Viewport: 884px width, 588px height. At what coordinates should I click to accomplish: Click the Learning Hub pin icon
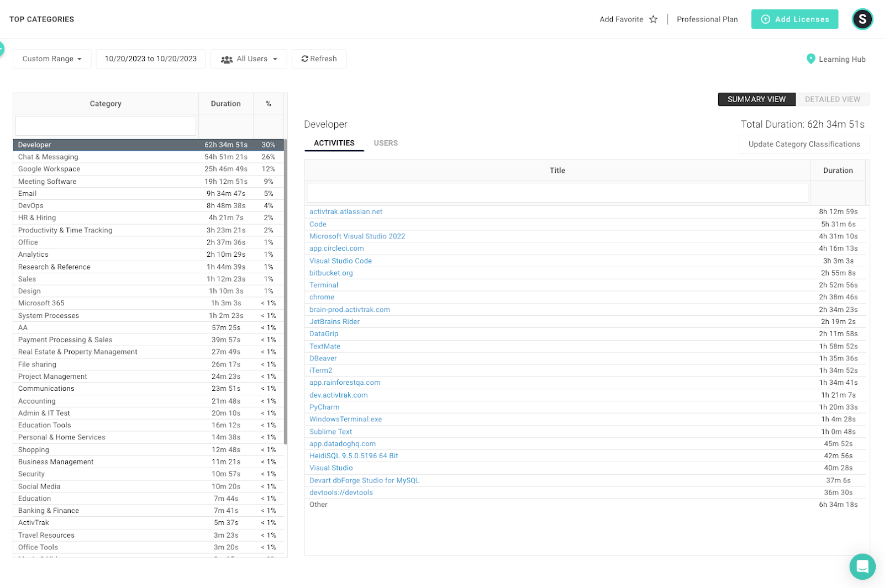coord(811,59)
